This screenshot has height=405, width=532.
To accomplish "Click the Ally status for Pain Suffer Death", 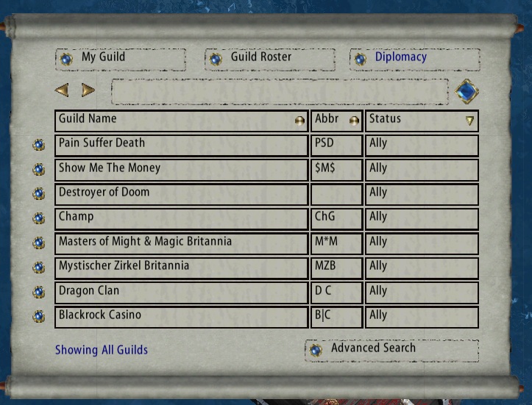I will pyautogui.click(x=422, y=146).
